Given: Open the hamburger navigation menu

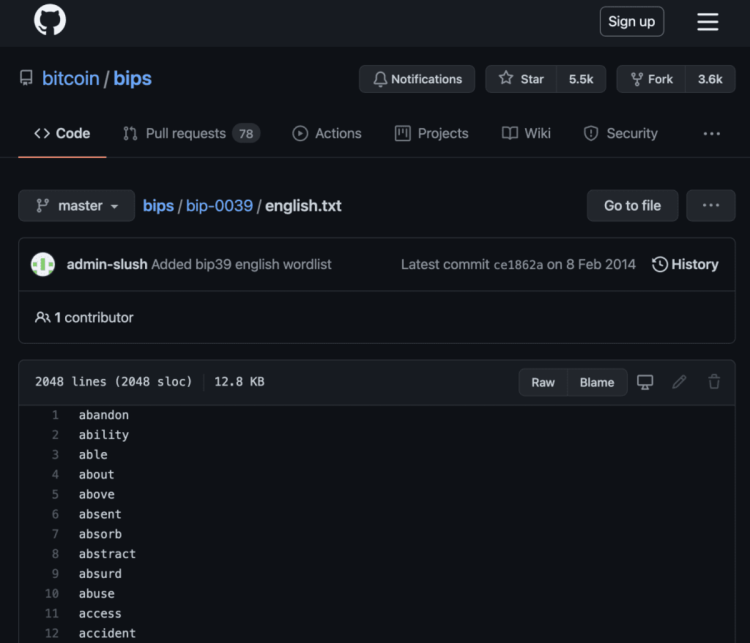Looking at the screenshot, I should click(707, 22).
